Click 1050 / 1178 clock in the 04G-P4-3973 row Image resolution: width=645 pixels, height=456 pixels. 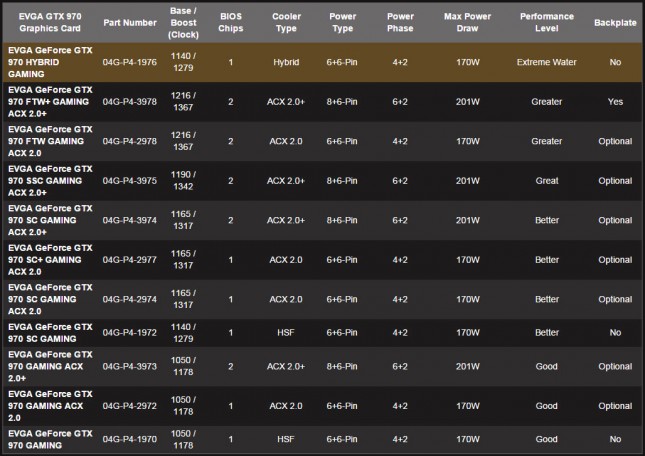point(183,366)
